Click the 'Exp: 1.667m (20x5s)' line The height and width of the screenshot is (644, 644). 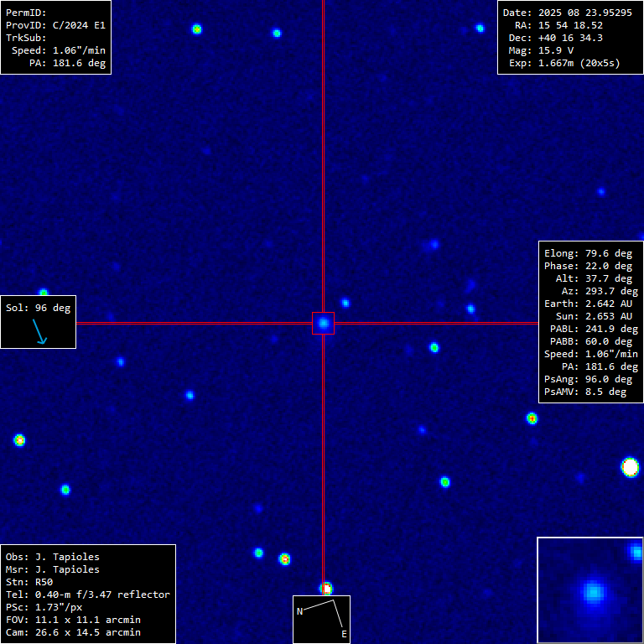tap(564, 63)
